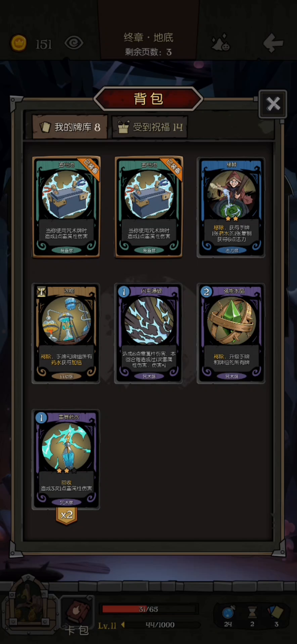Close the 背包 backpack panel
297x644 pixels.
click(273, 104)
